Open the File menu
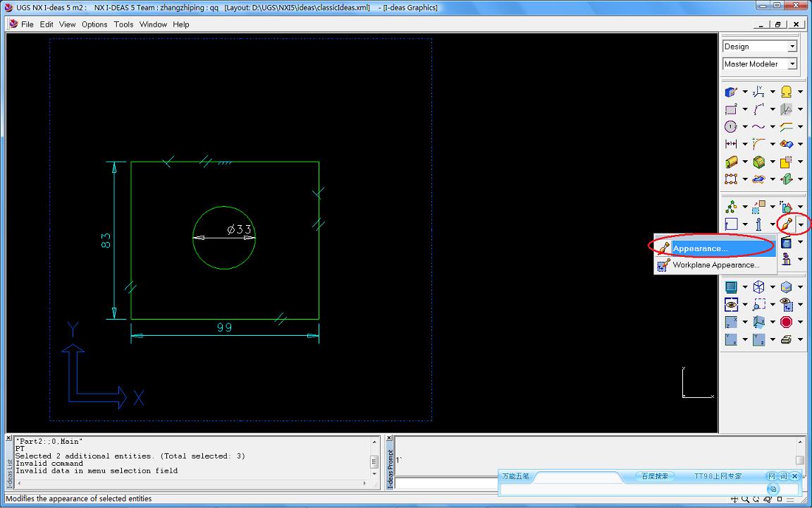This screenshot has height=508, width=812. click(27, 25)
